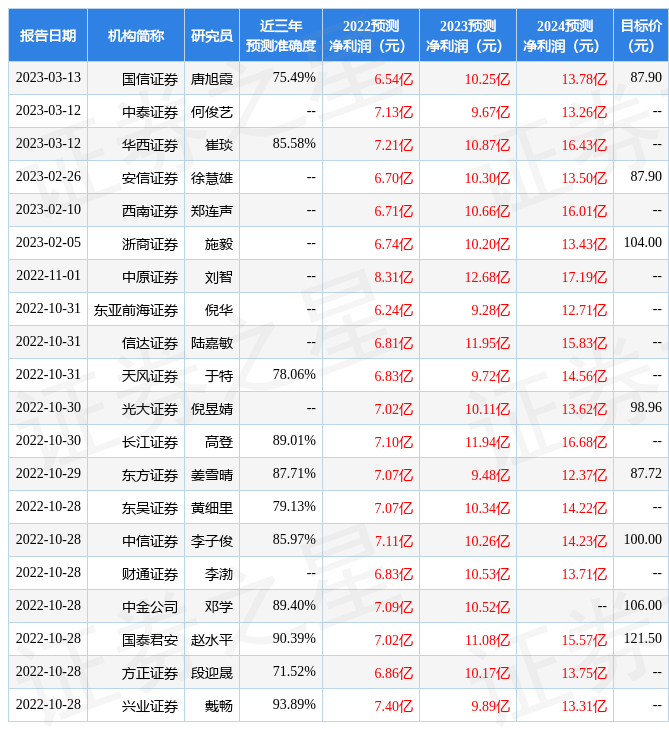
Task: Select analyst 戴畅 in the table
Action: pyautogui.click(x=218, y=706)
